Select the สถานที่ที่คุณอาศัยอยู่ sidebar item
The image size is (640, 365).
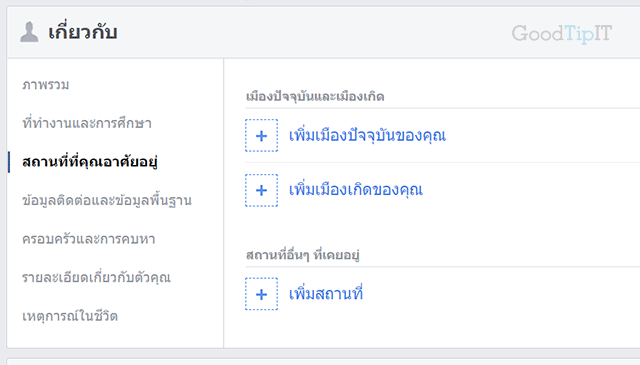click(x=90, y=162)
